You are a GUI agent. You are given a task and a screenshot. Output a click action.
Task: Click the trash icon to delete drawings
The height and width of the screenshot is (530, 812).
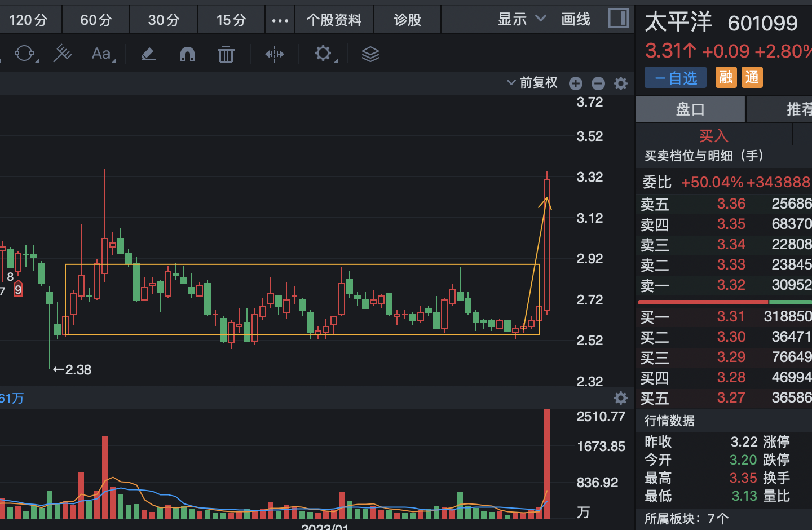point(226,54)
